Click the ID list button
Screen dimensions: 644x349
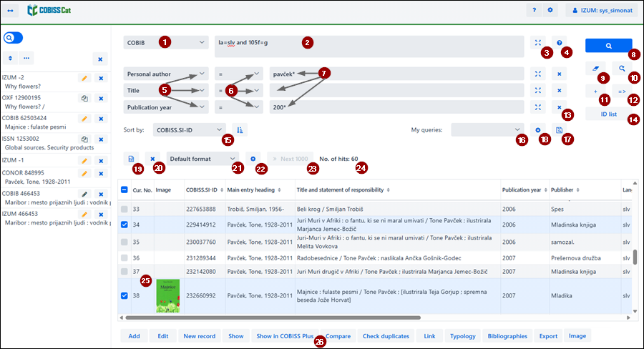click(x=609, y=114)
